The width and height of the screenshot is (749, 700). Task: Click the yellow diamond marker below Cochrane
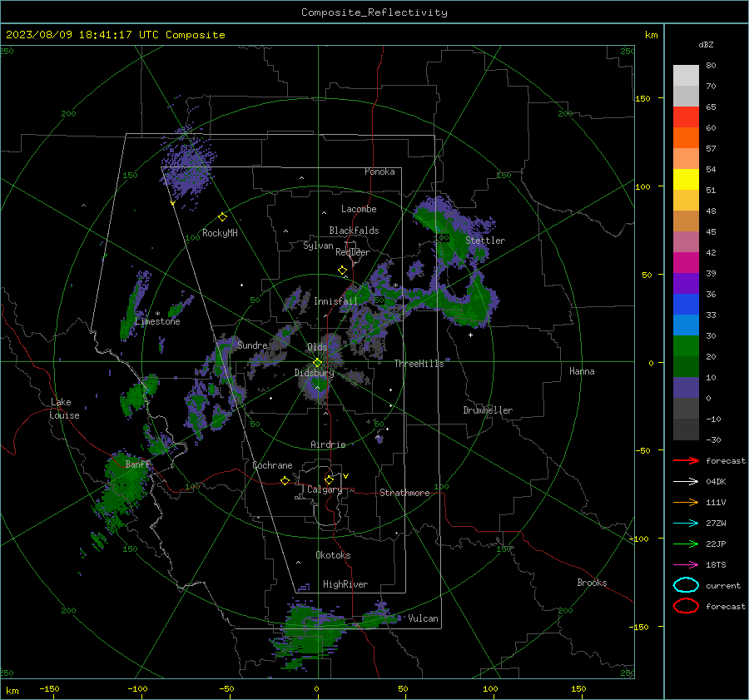(x=285, y=481)
